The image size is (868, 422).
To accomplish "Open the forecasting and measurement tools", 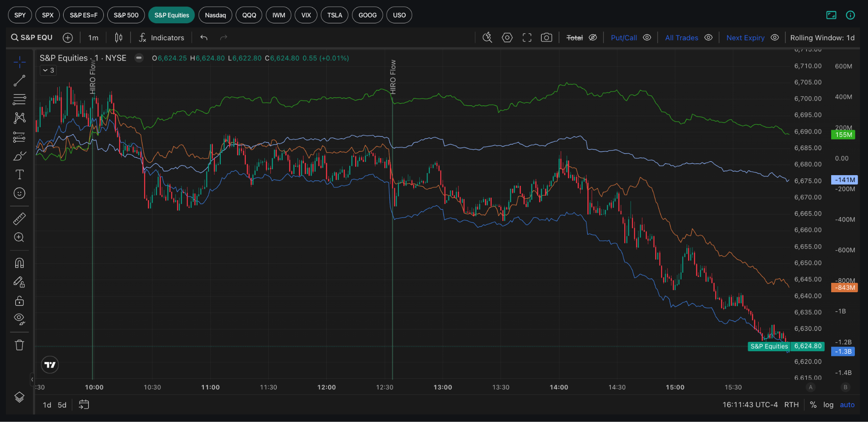I will pyautogui.click(x=19, y=137).
